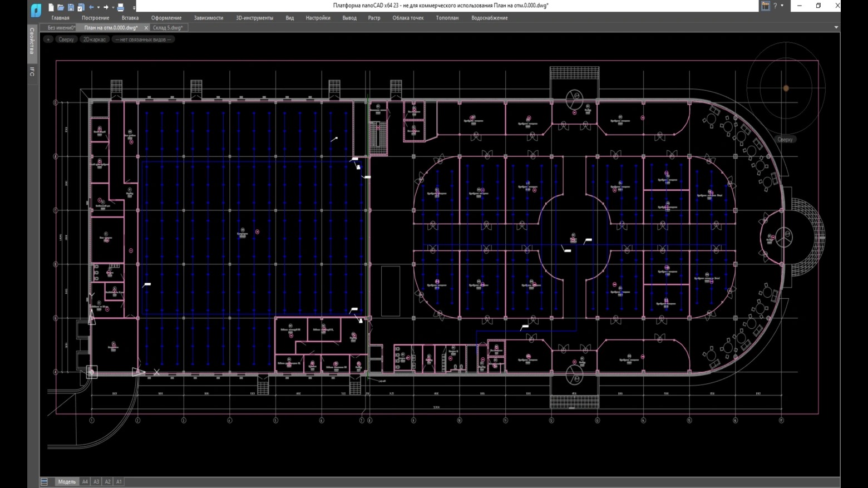
Task: Open the Водоснабжение ribbon tab
Action: coord(489,18)
